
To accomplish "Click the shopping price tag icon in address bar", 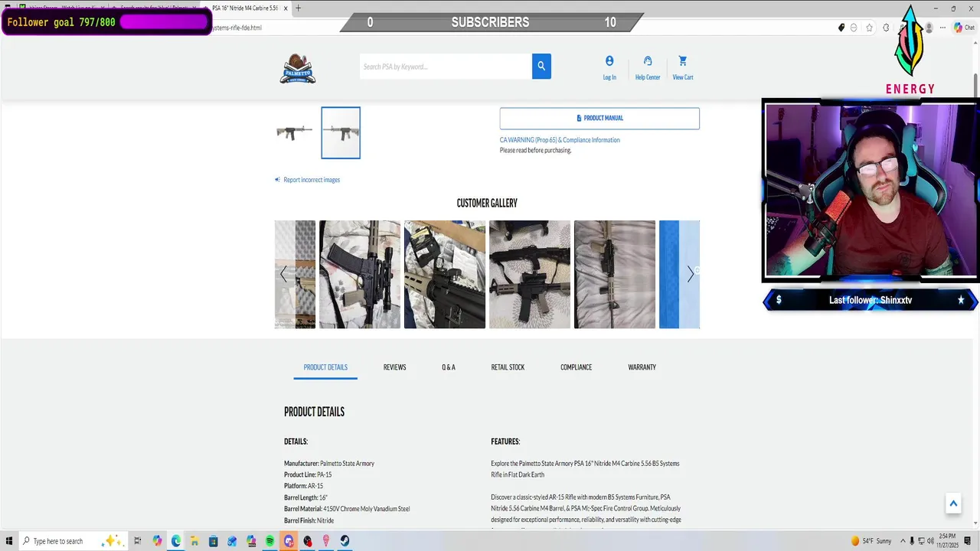I will click(x=841, y=28).
